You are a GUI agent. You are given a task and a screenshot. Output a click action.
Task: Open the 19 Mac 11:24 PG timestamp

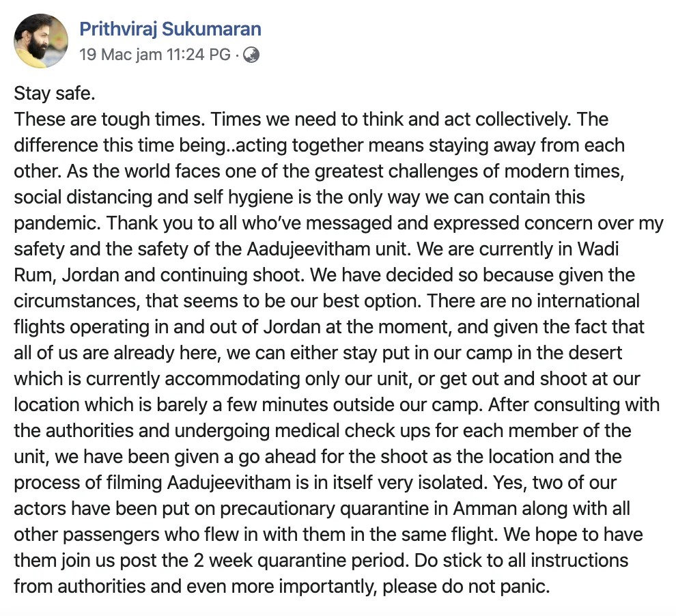(x=155, y=55)
